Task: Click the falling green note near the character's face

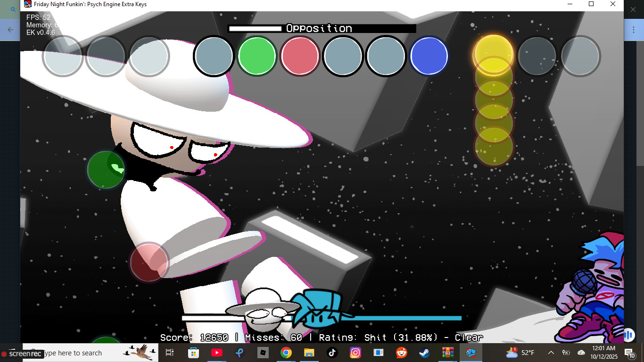Action: pyautogui.click(x=106, y=169)
